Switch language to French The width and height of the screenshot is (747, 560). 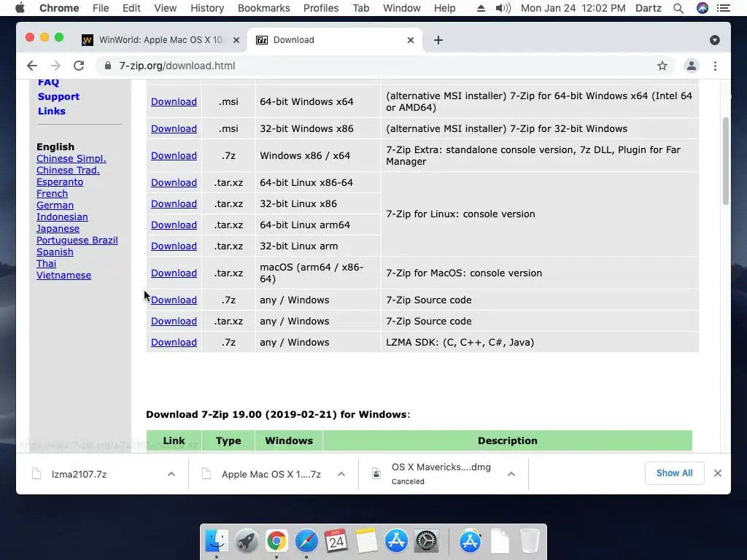pos(52,193)
